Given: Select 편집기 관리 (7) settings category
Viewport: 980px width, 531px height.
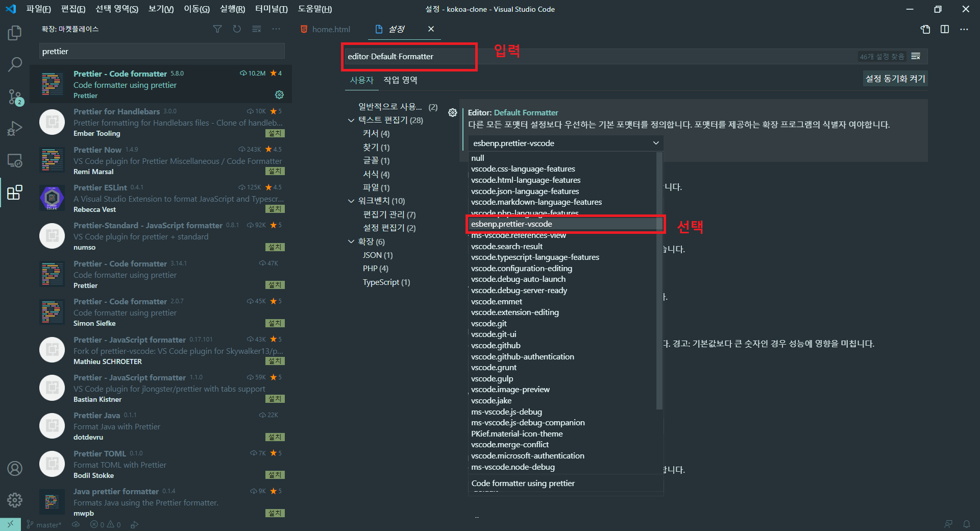Looking at the screenshot, I should point(389,214).
